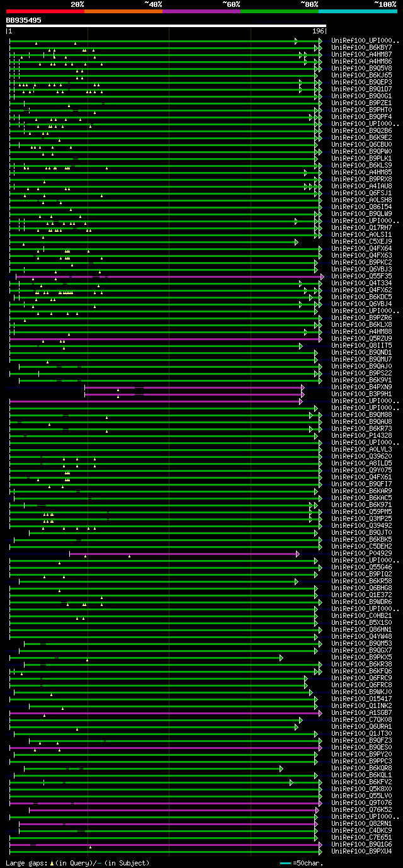Select the UniRef100_B9PZE1 label
The image size is (403, 868).
pos(361,103)
